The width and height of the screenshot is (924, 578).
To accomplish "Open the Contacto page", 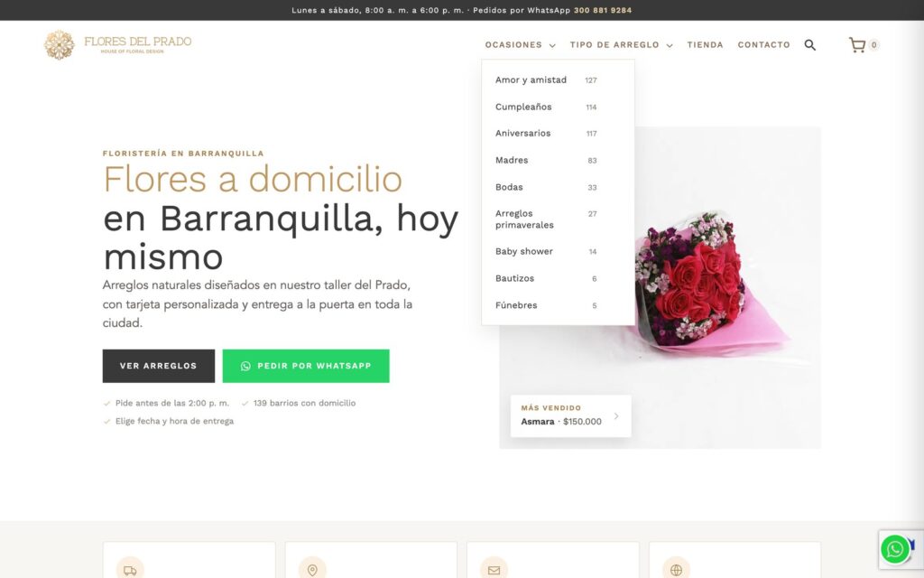I will tap(763, 45).
